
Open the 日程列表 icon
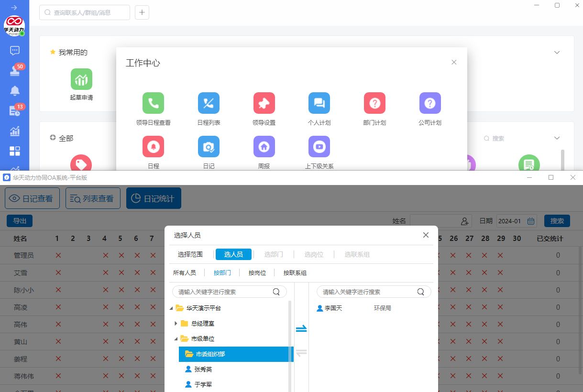tap(209, 103)
